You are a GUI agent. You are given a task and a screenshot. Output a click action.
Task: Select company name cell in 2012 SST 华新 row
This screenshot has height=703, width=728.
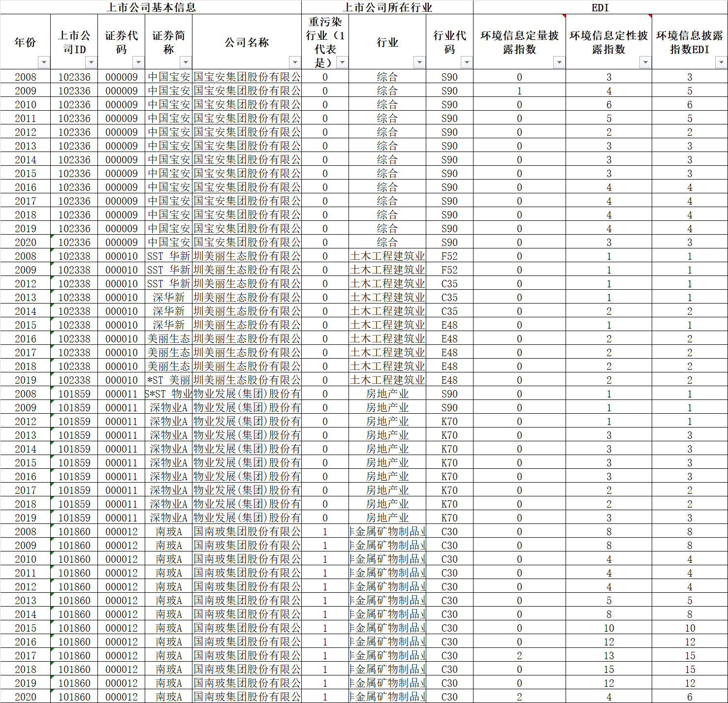(x=247, y=284)
